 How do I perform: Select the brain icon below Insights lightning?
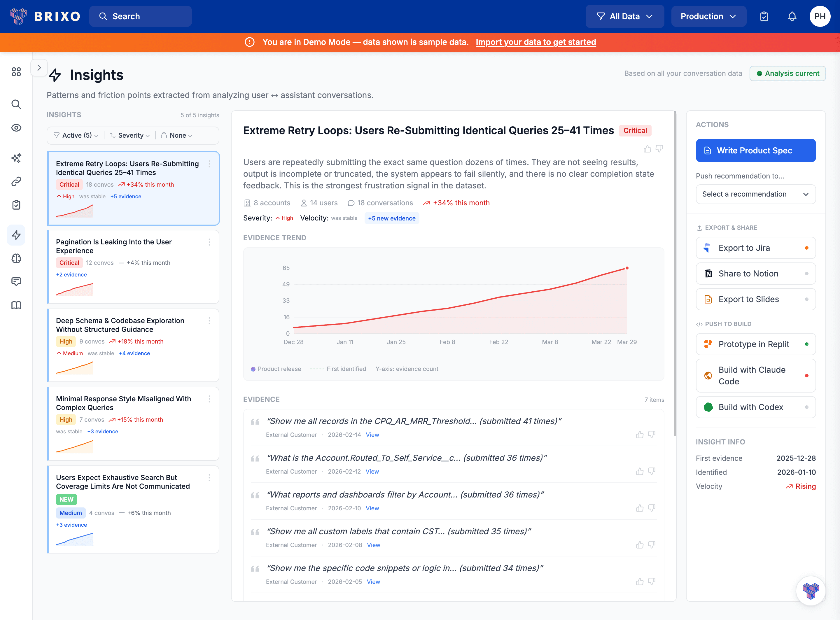[16, 259]
